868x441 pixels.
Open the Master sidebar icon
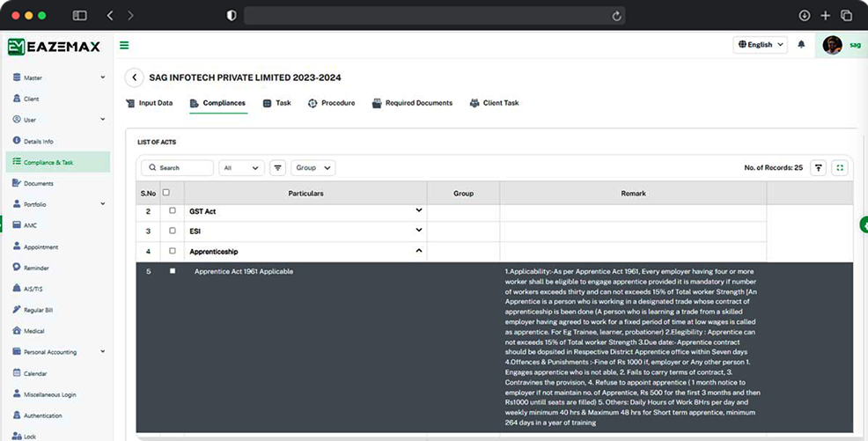tap(17, 77)
